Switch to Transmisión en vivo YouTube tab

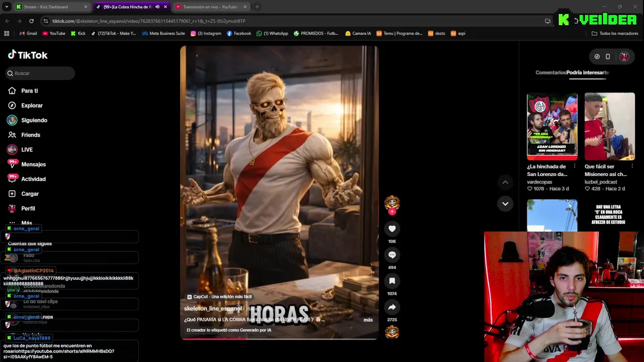(x=210, y=7)
